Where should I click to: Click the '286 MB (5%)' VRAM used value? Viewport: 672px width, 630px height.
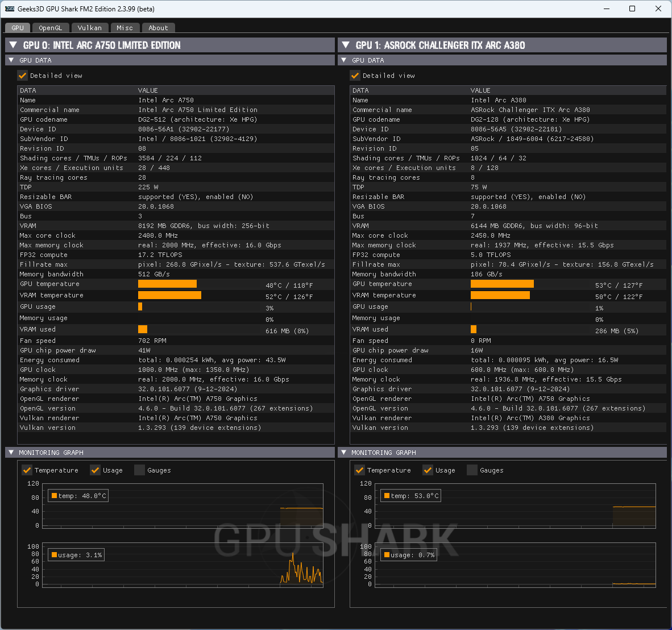(x=617, y=331)
